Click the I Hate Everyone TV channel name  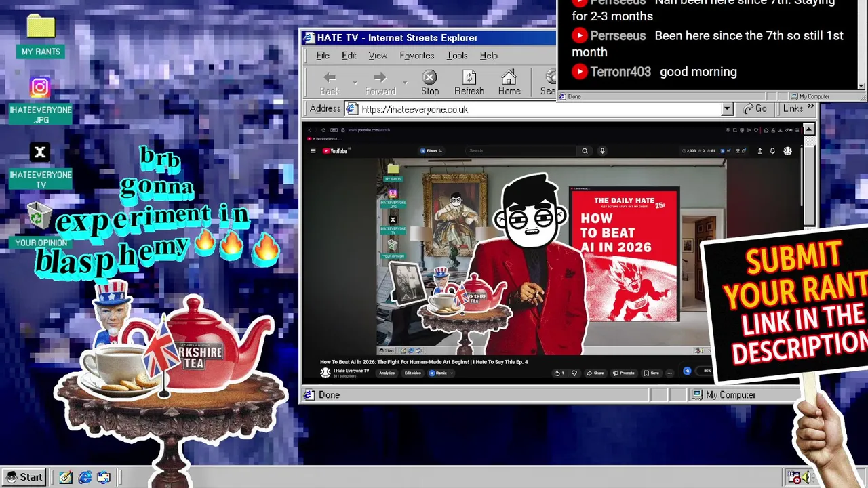tap(351, 371)
